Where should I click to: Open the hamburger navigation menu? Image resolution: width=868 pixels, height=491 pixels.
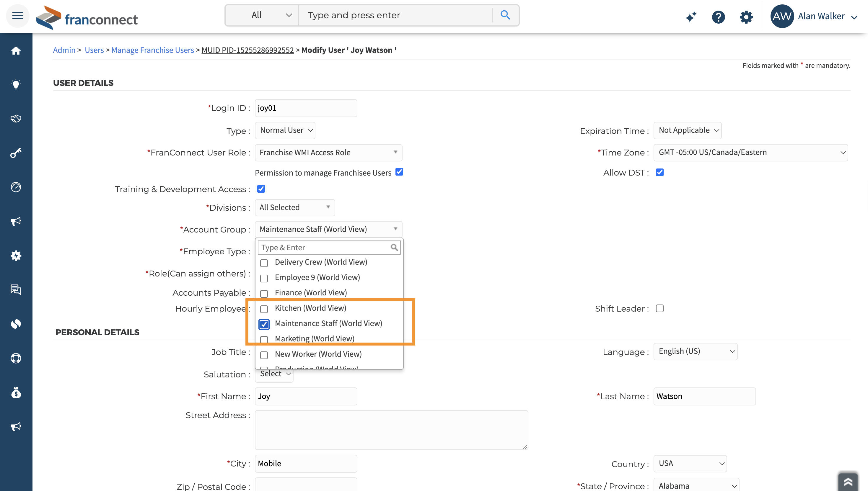click(x=17, y=16)
